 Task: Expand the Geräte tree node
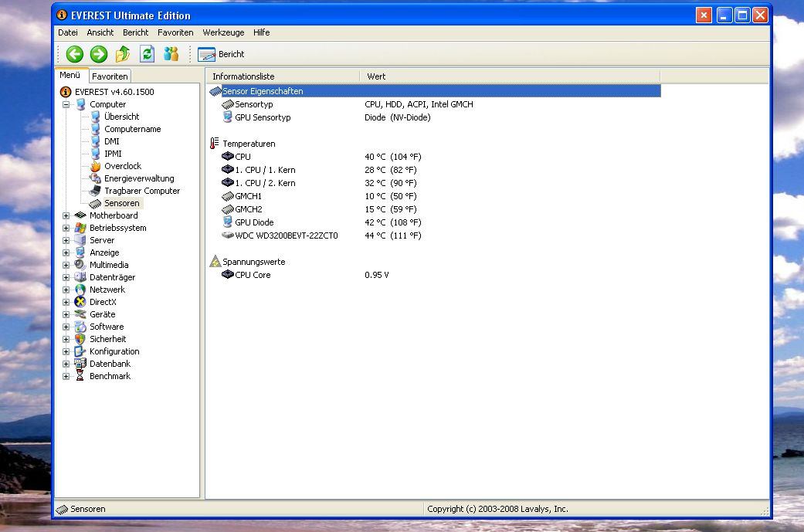[66, 315]
